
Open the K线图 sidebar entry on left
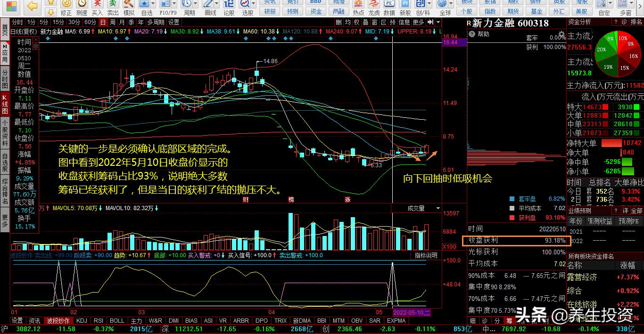pyautogui.click(x=5, y=105)
